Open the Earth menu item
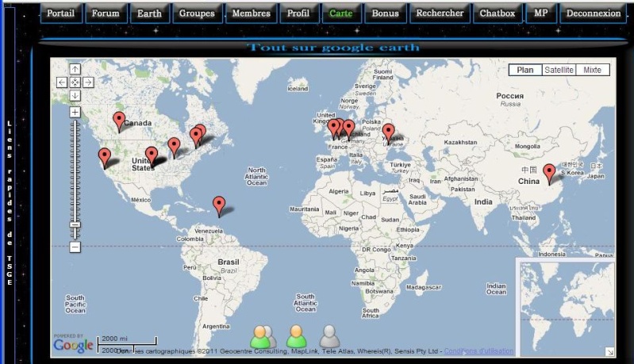Screen dimensions: 634x364 pos(150,13)
